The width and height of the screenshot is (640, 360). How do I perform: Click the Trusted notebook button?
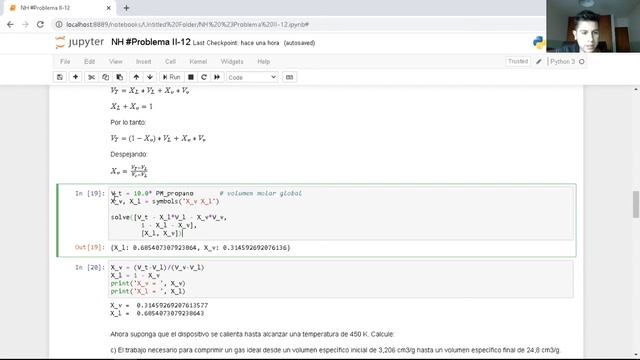coord(518,61)
